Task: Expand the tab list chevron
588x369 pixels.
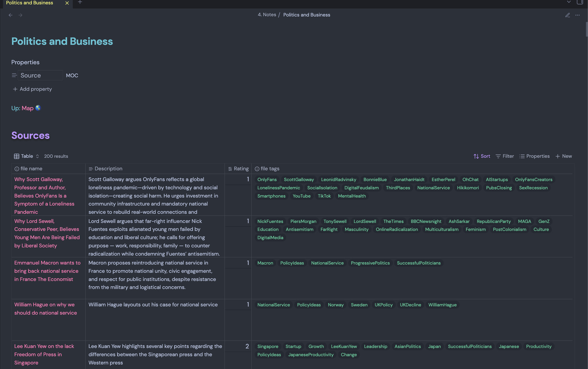Action: (x=569, y=2)
